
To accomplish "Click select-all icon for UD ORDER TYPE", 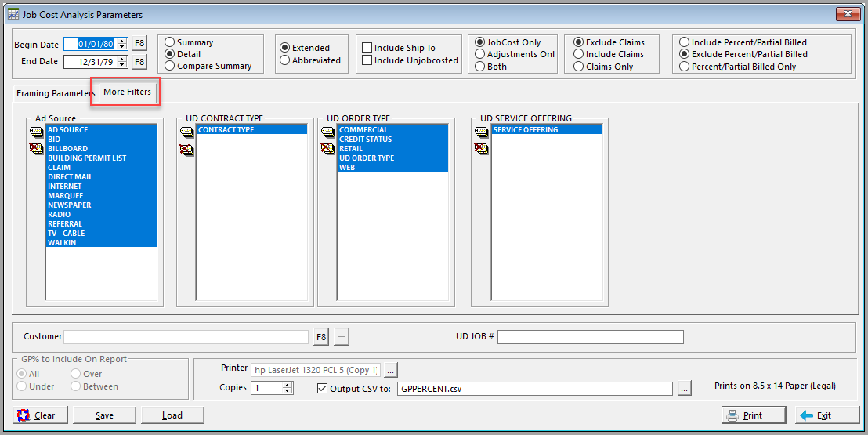I will [327, 132].
